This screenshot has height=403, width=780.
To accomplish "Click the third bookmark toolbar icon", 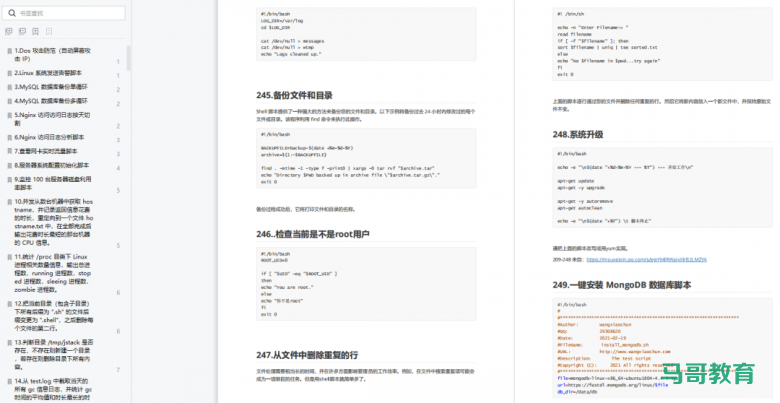I will click(35, 31).
